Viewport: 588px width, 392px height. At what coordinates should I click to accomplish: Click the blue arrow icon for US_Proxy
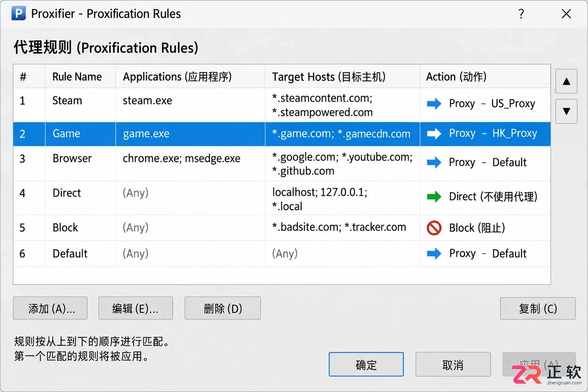point(434,104)
